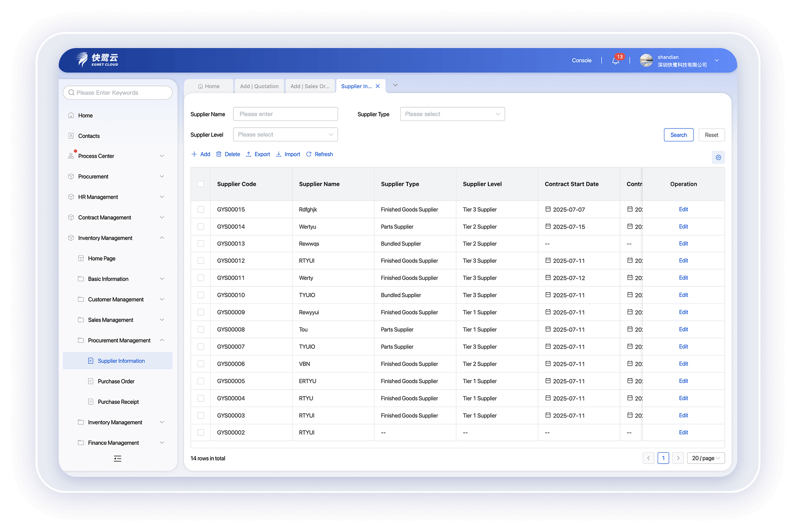Click the Delete trash icon
Image resolution: width=796 pixels, height=532 pixels.
[219, 154]
